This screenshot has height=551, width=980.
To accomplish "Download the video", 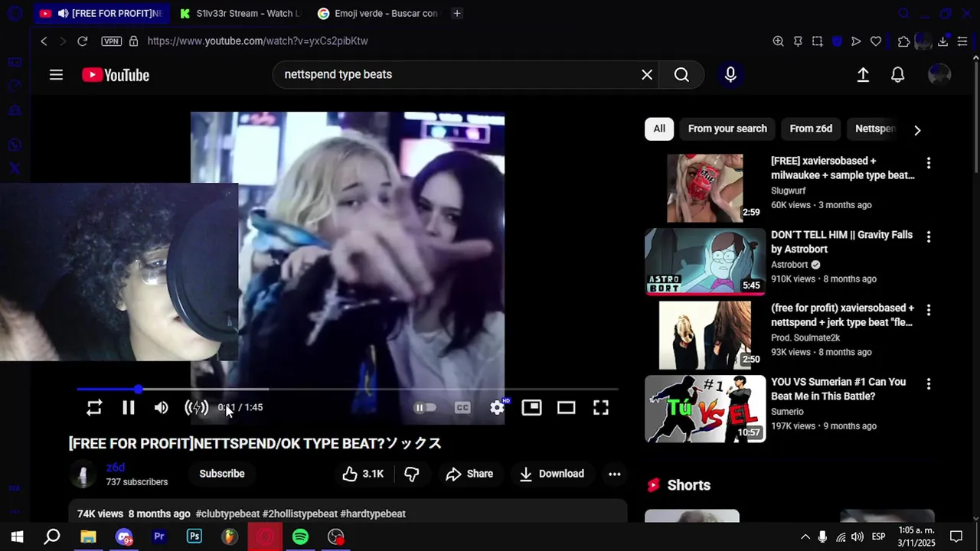I will [551, 474].
